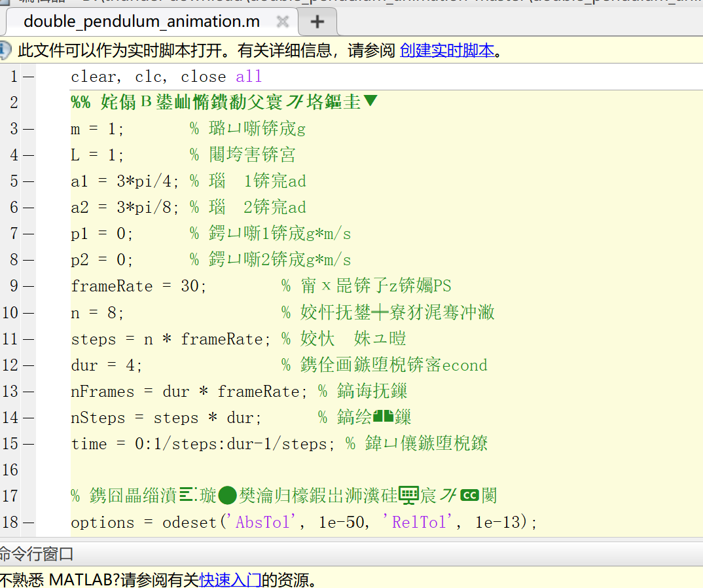
Task: Click the empty line 16 in the editor
Action: click(196, 469)
